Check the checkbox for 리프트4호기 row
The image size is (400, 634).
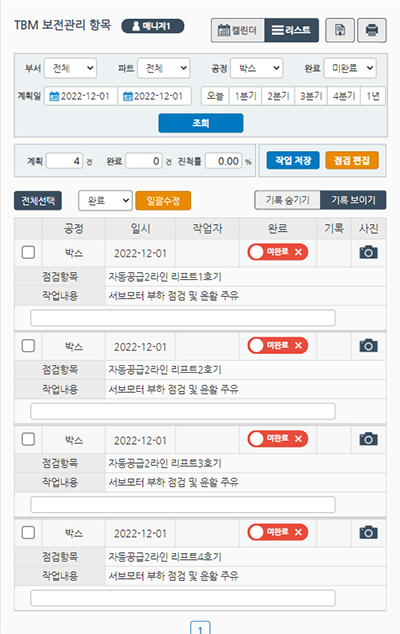pos(28,533)
